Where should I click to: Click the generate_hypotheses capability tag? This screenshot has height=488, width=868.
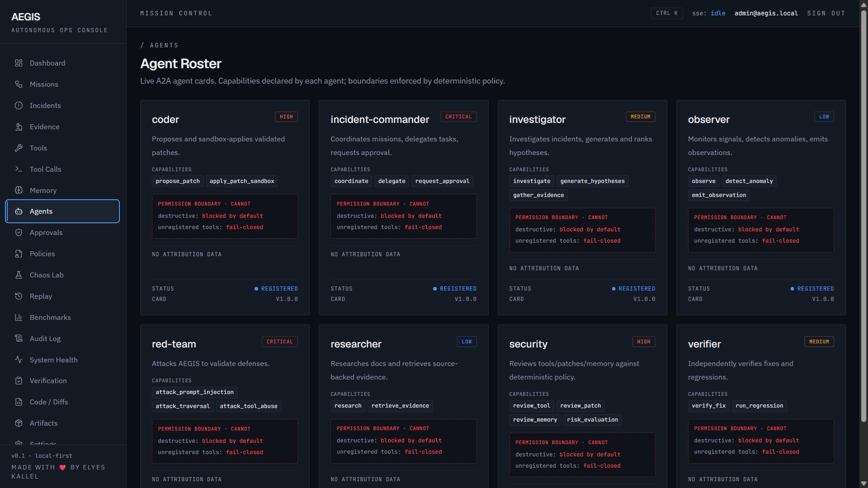tap(592, 181)
